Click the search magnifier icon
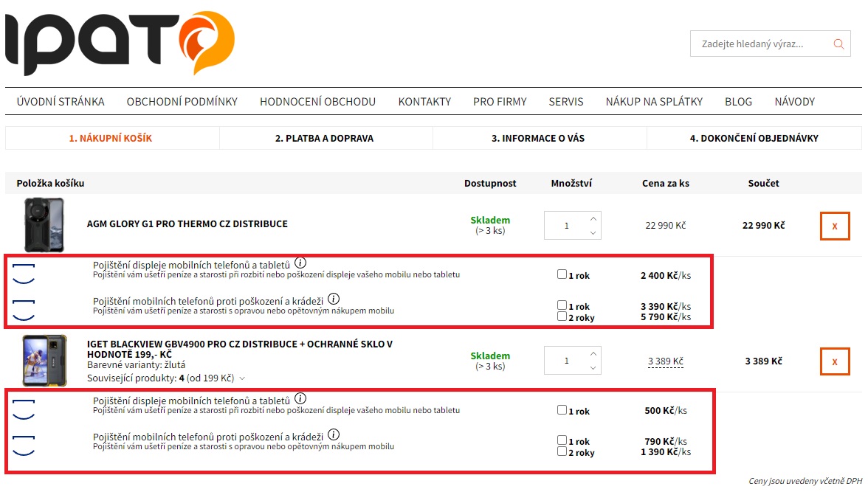This screenshot has height=492, width=868. tap(838, 44)
